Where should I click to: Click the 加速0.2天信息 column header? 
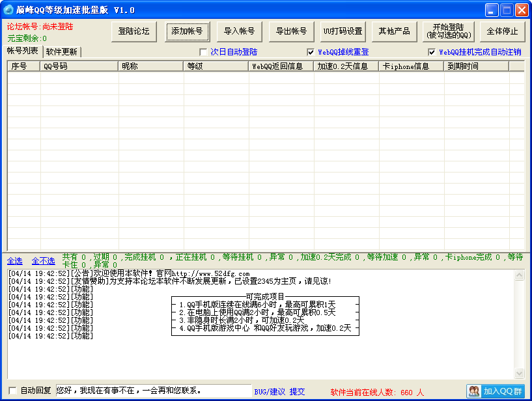coord(346,66)
